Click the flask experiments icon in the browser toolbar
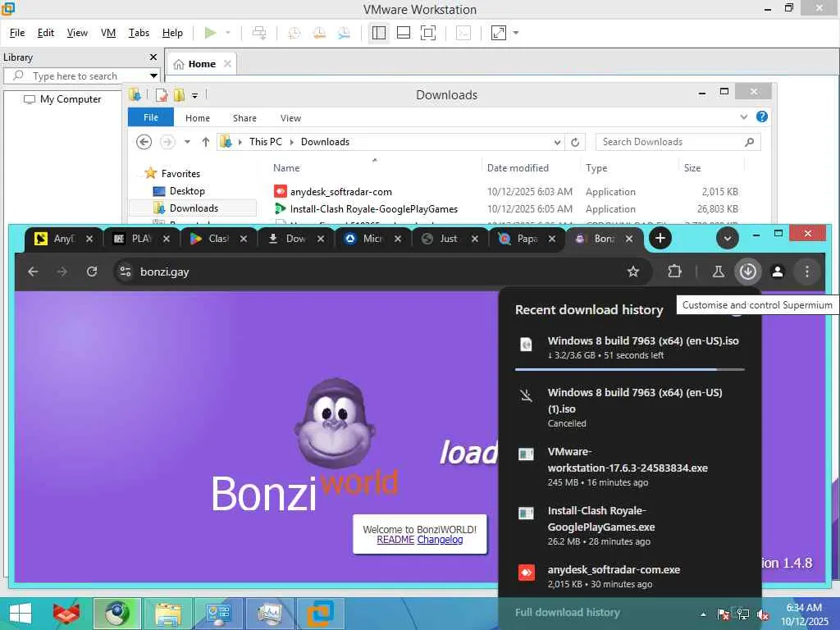The width and height of the screenshot is (840, 630). click(x=718, y=272)
